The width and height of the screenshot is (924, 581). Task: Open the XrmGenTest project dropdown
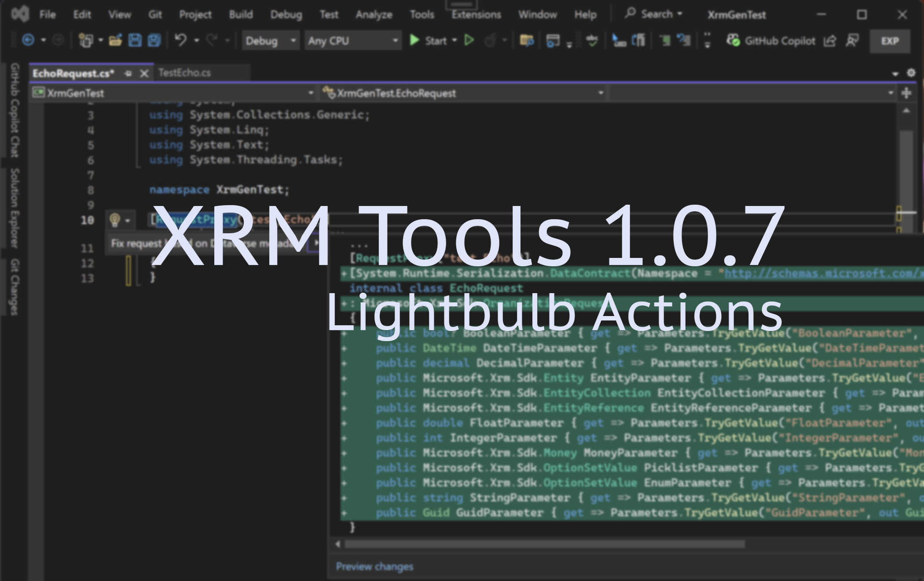(x=173, y=93)
